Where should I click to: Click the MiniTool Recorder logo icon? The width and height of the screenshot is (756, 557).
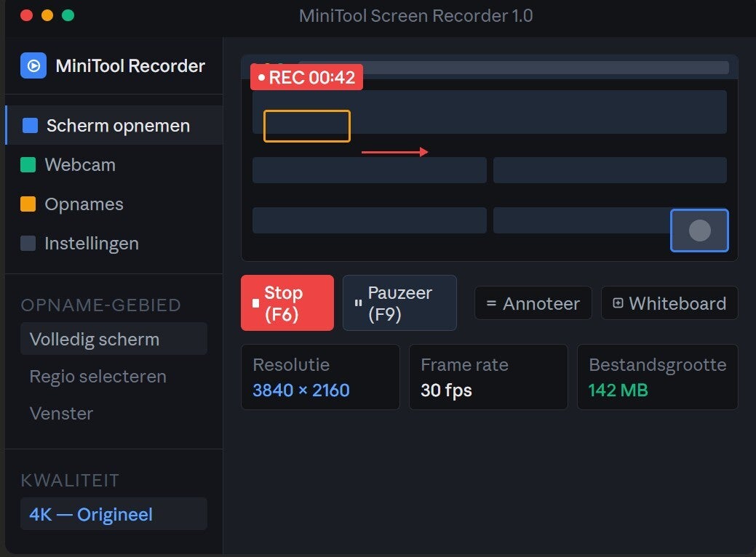(33, 65)
